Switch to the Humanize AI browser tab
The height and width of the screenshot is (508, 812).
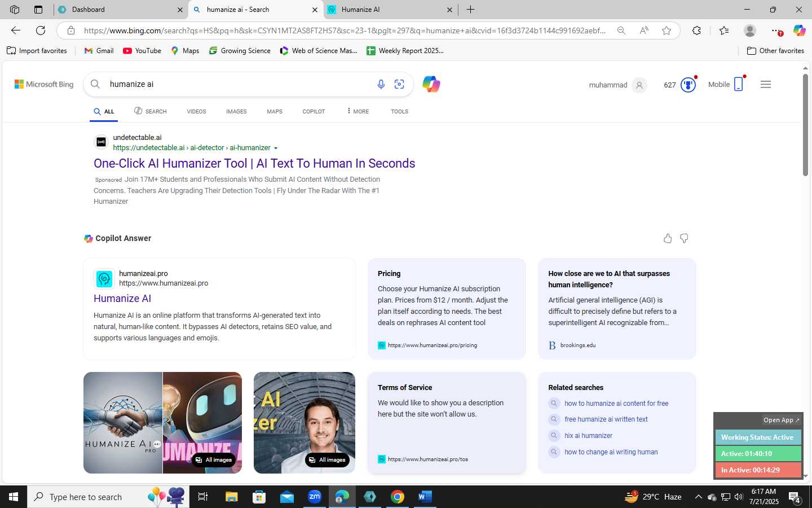391,10
